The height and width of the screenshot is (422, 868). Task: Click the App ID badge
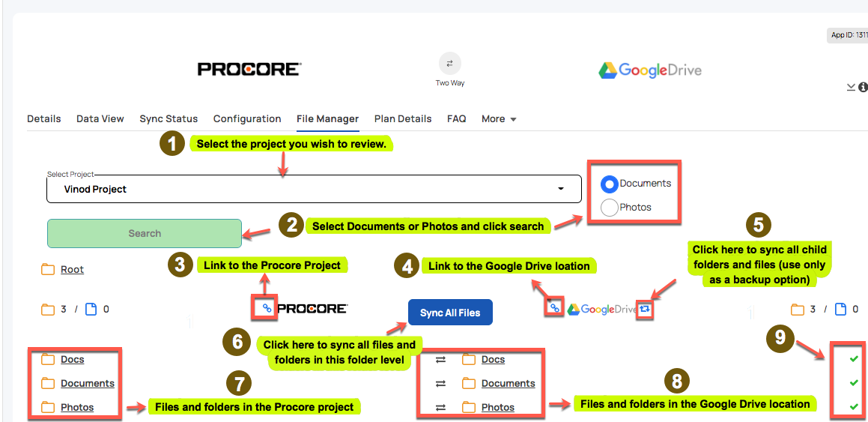coord(848,35)
